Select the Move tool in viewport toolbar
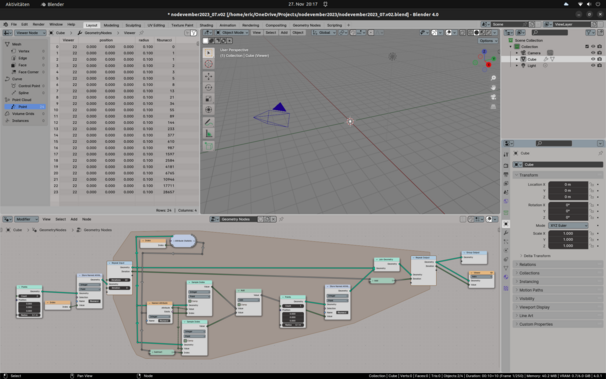 (x=208, y=76)
